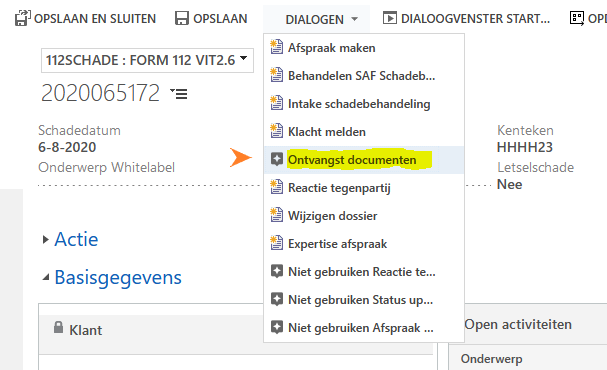Click the lock icon beside Klant

point(58,327)
